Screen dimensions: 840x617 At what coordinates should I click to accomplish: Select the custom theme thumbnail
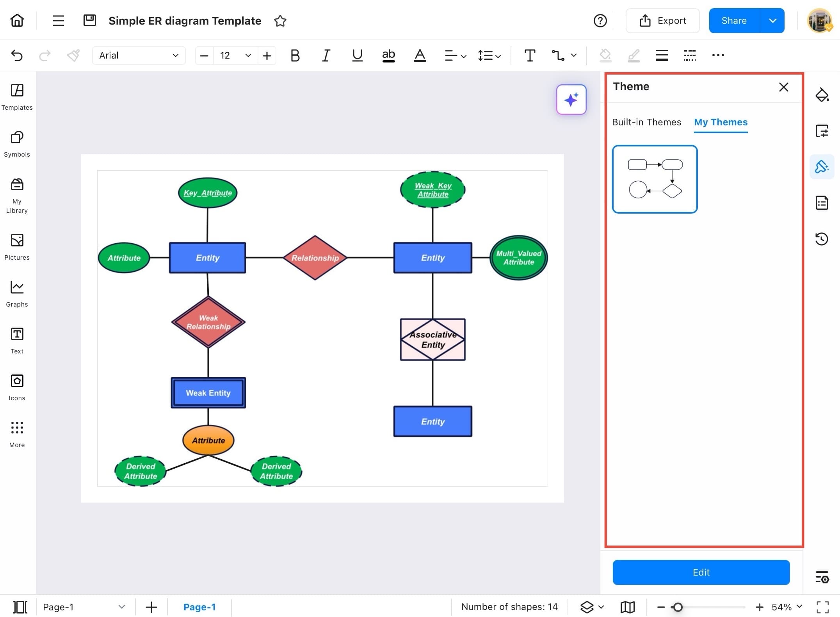[x=655, y=179]
